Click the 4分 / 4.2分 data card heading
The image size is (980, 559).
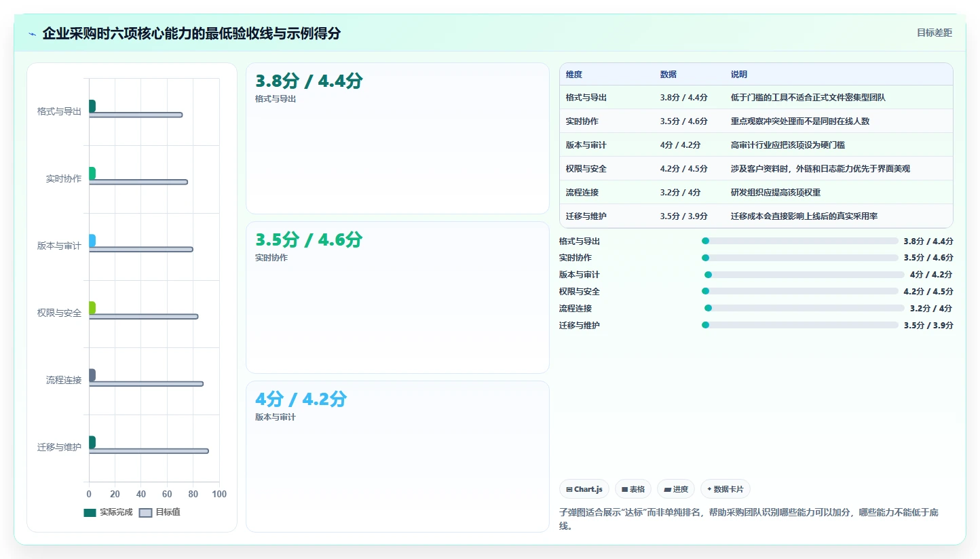coord(301,399)
